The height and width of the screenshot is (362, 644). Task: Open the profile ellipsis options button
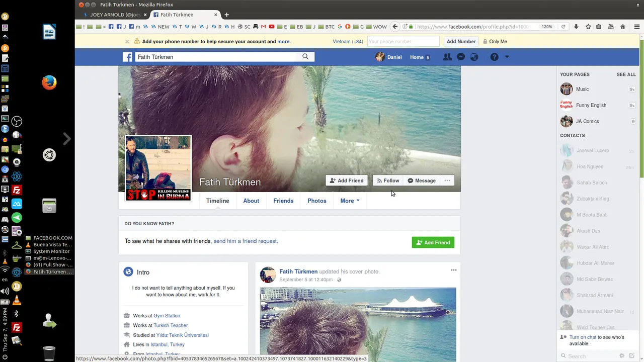pos(447,180)
